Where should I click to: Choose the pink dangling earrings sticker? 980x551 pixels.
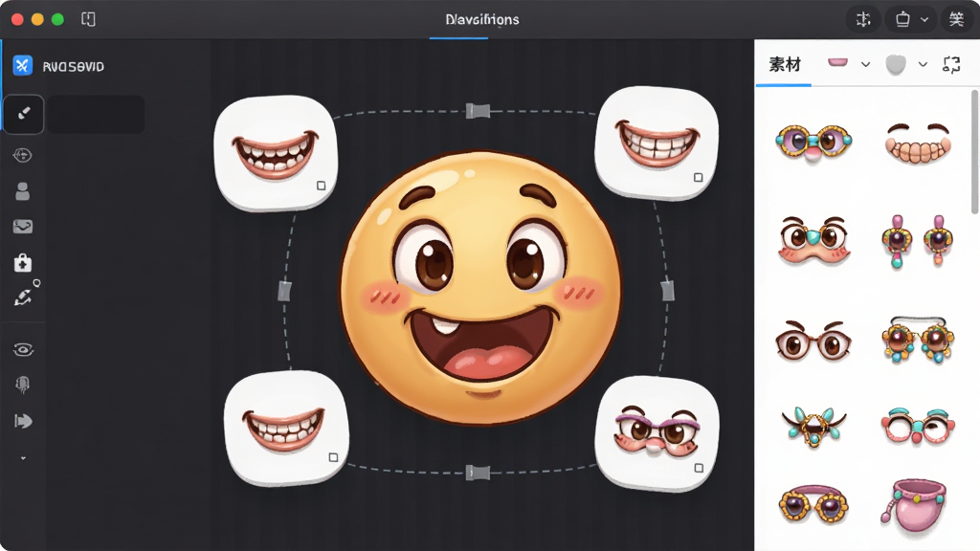(x=918, y=241)
